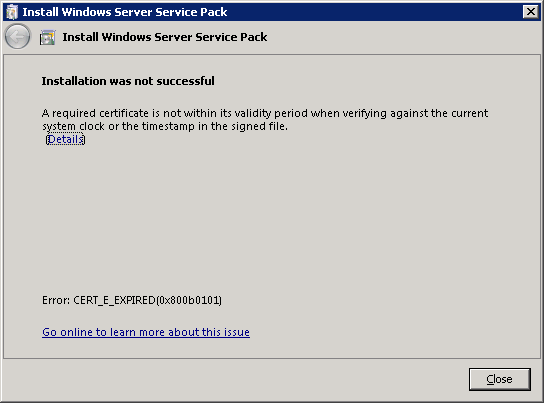Click the CERT_E_EXPIRED error code
This screenshot has width=544, height=403.
coord(114,300)
